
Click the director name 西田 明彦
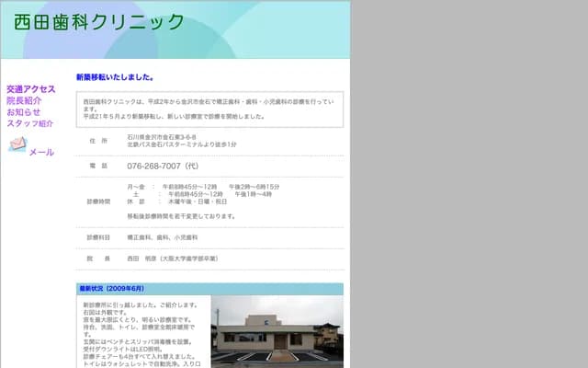point(141,259)
